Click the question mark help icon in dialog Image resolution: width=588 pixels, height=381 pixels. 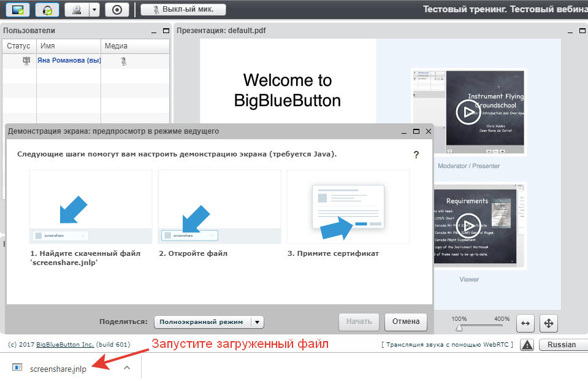[416, 155]
